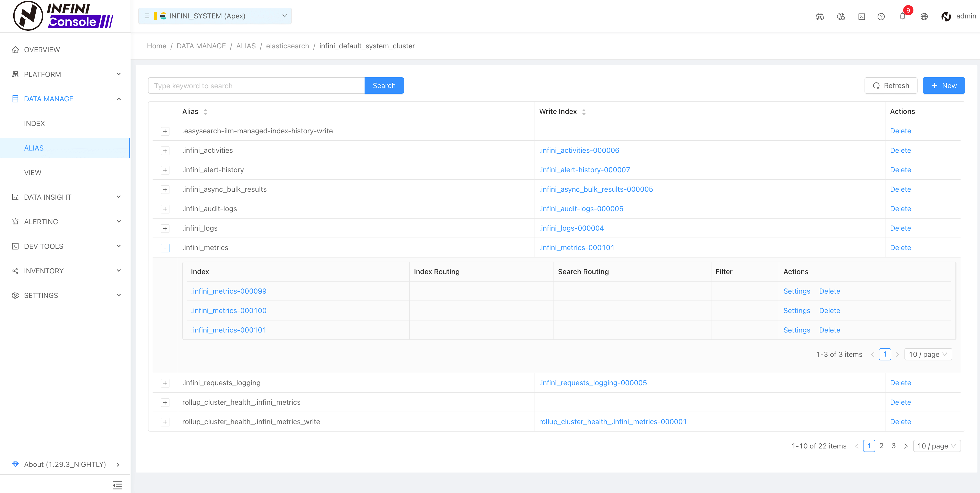
Task: Open the .infini_metrics-000099 index link
Action: [x=228, y=291]
